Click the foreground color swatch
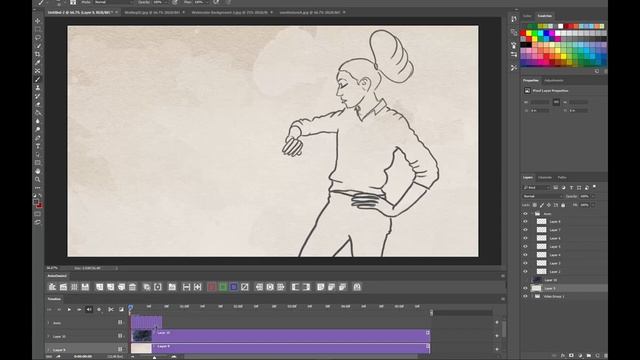The image size is (640, 360). click(36, 202)
